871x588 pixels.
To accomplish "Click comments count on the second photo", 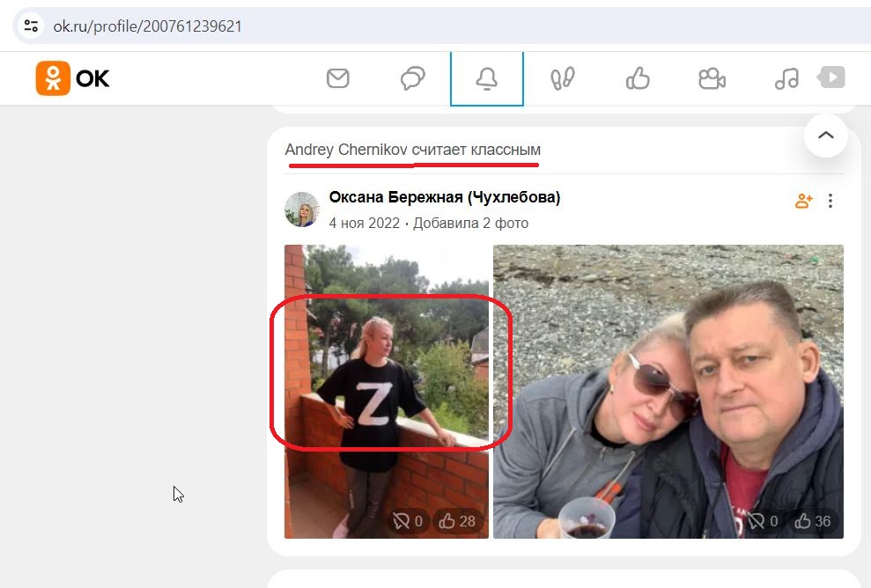I will (764, 521).
